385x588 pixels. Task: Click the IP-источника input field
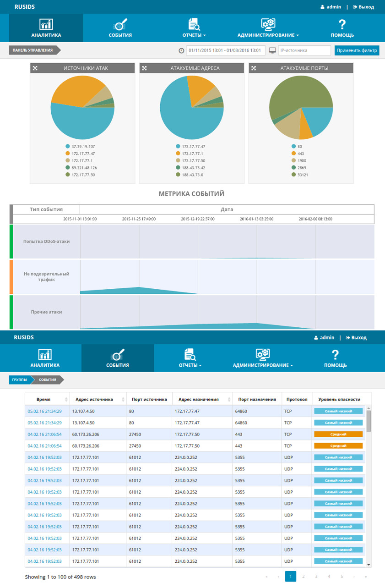[x=304, y=50]
